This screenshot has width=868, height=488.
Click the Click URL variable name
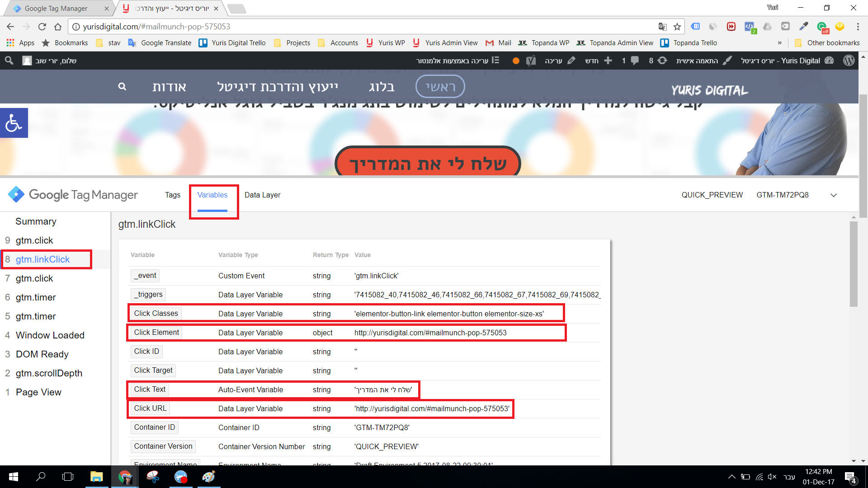(x=150, y=408)
